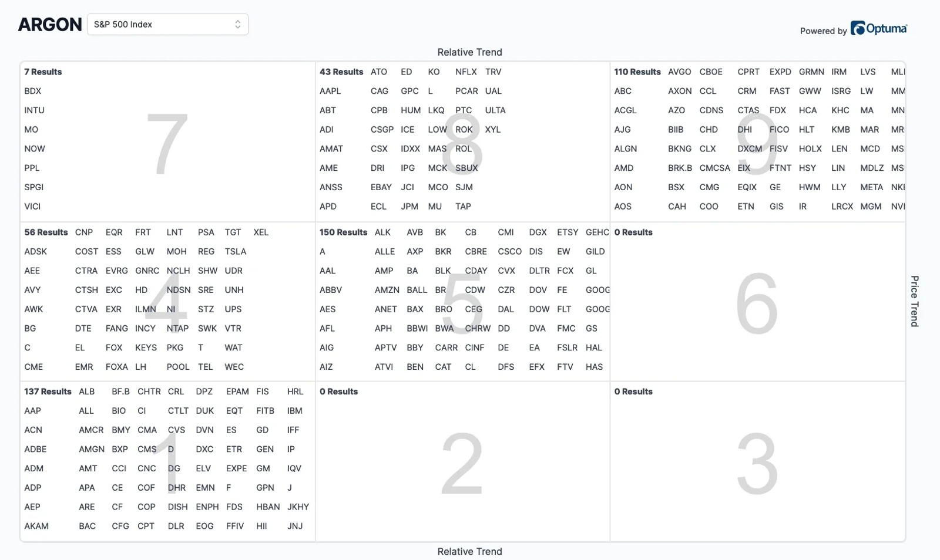940x560 pixels.
Task: Click ticker BRK.B
Action: point(680,168)
